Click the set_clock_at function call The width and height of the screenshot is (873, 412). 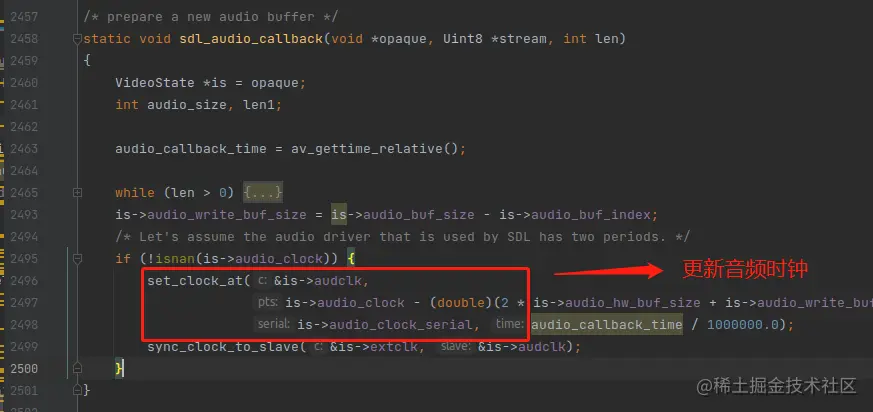[195, 281]
